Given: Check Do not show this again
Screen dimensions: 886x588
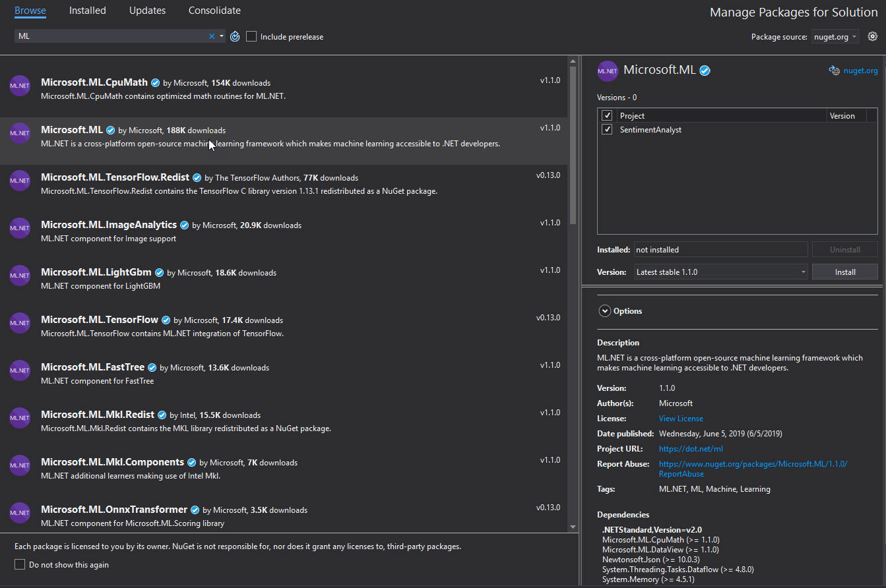Looking at the screenshot, I should point(20,565).
